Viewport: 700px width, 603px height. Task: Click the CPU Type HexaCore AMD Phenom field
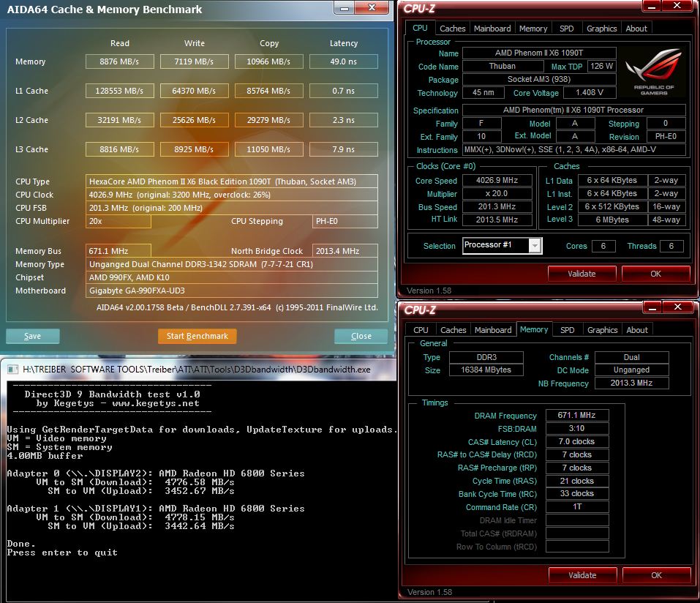coord(232,181)
